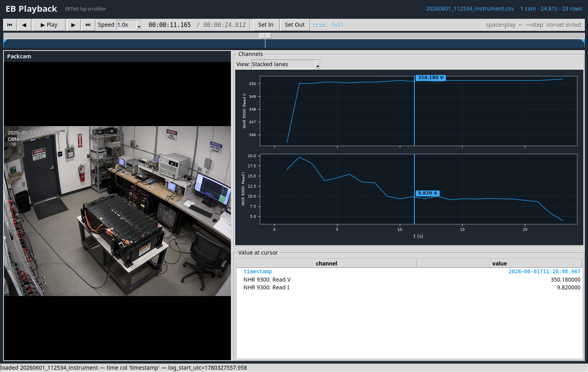The width and height of the screenshot is (588, 372).
Task: Click the current plot 9.820 A label
Action: point(427,193)
